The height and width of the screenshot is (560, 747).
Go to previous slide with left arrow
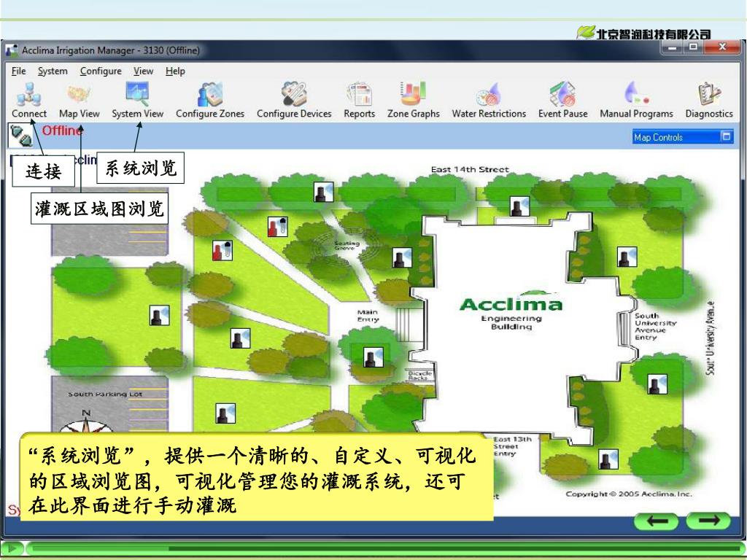point(657,521)
